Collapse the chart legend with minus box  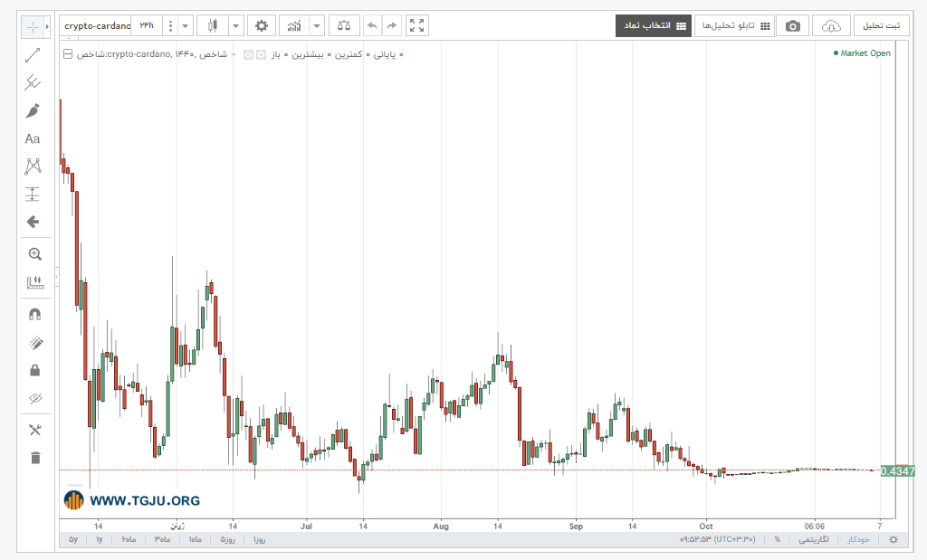[x=68, y=54]
